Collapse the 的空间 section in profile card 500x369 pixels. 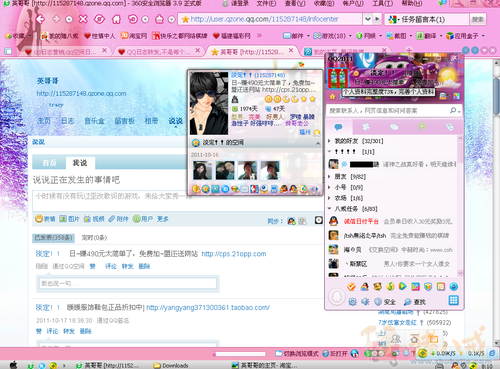[x=318, y=143]
